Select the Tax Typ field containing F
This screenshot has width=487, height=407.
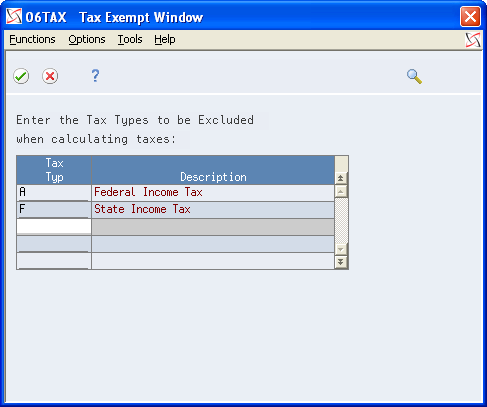point(54,210)
